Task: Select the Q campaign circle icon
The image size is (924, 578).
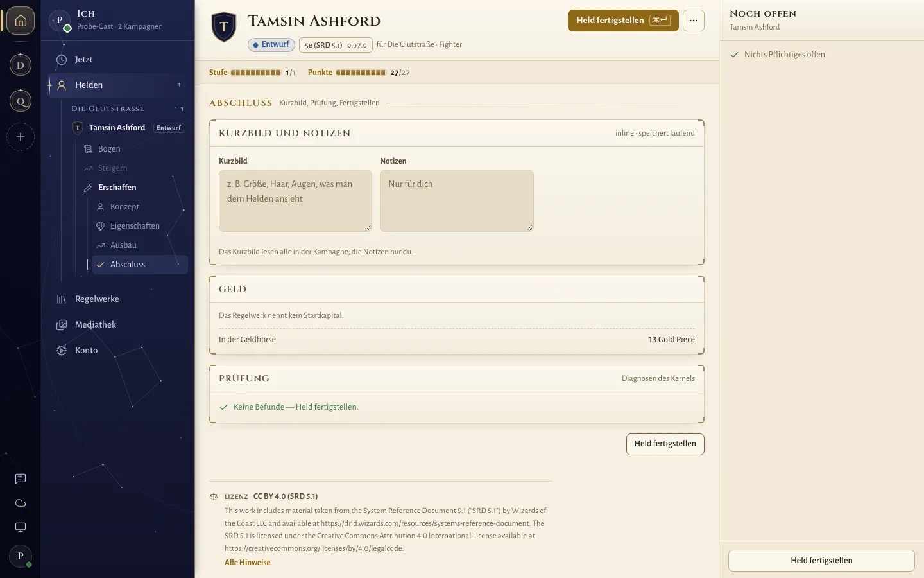Action: pos(21,101)
